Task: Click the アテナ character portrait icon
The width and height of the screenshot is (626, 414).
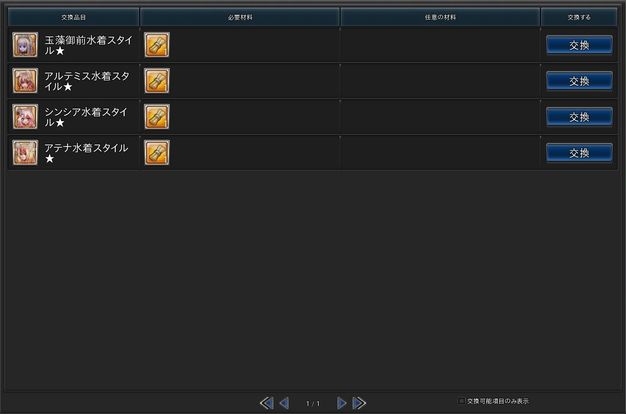Action: tap(25, 153)
